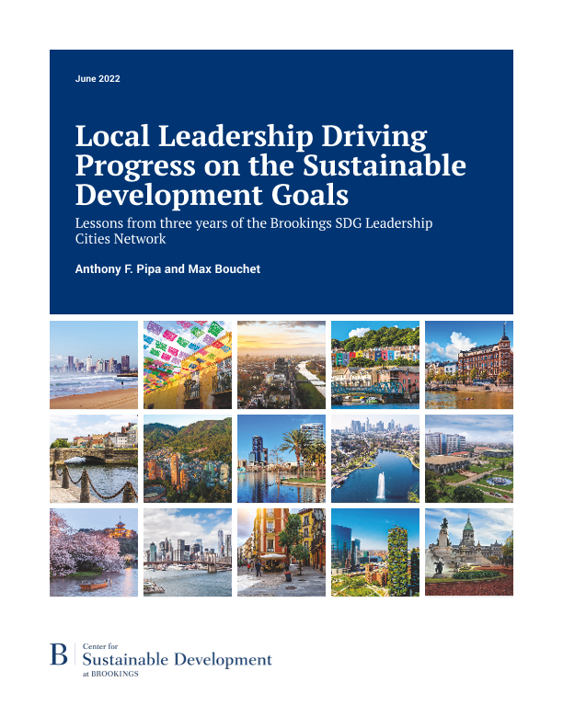Click the authors line "Anthony F. Pipa and Max Bouchet"
563x728 pixels.
[x=168, y=268]
